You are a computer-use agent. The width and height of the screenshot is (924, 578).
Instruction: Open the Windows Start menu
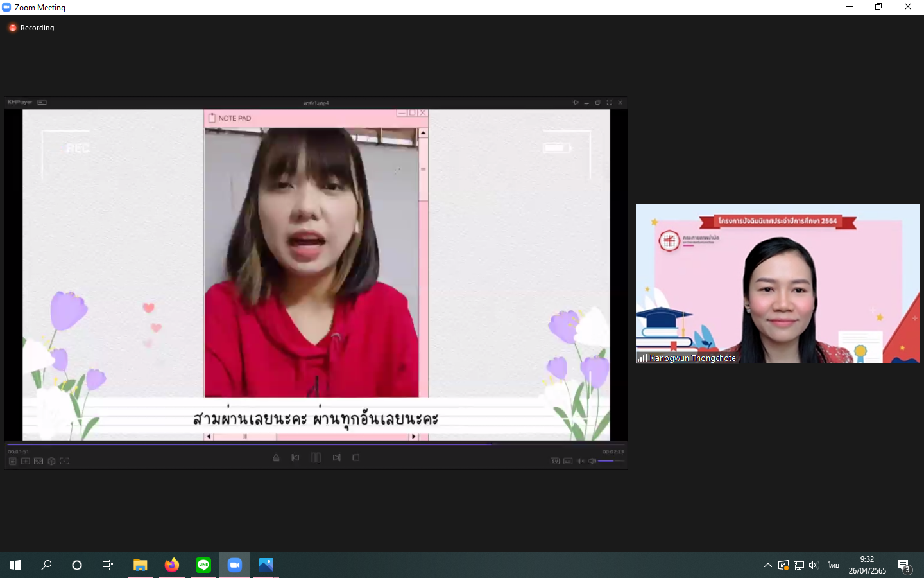pos(15,565)
